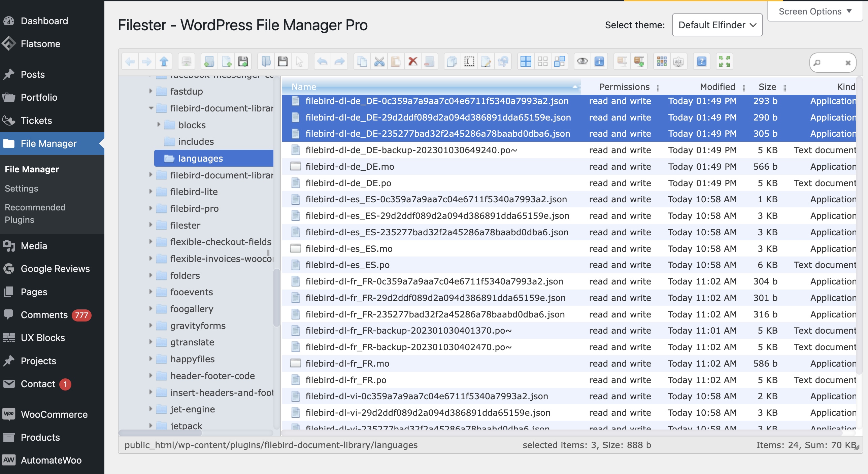The image size is (868, 474).
Task: Open the get info icon
Action: pos(599,61)
